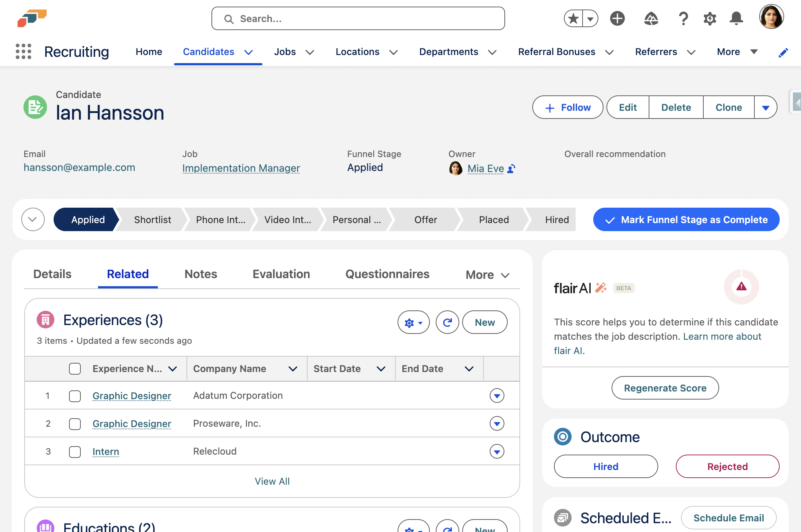Expand the funnel stage path details
Viewport: 801px width, 532px height.
pos(33,219)
